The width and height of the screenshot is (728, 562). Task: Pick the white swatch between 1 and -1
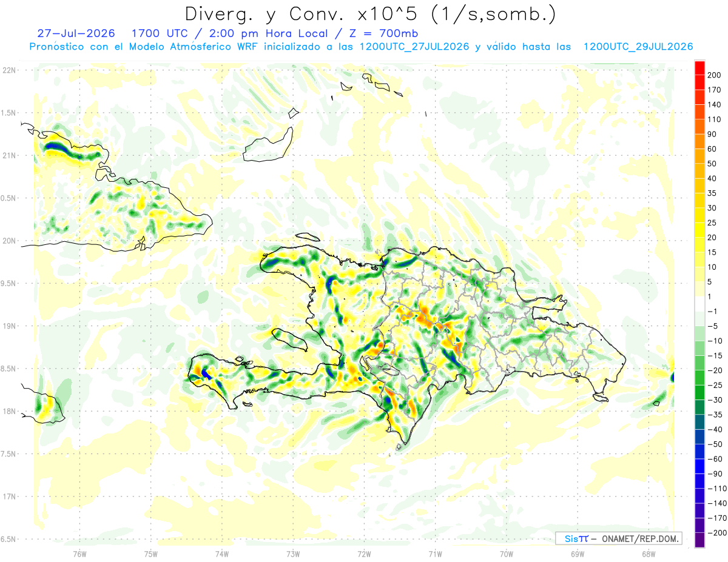click(x=700, y=304)
